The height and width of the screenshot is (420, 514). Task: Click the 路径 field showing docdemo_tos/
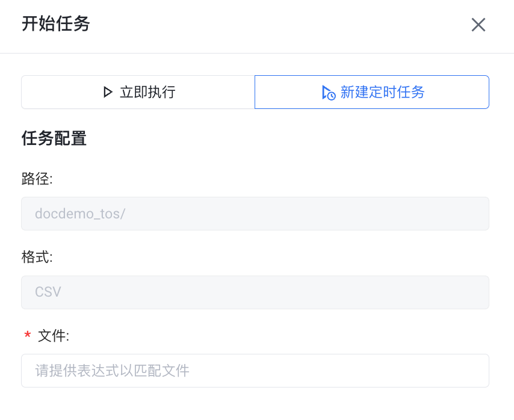[x=255, y=214]
